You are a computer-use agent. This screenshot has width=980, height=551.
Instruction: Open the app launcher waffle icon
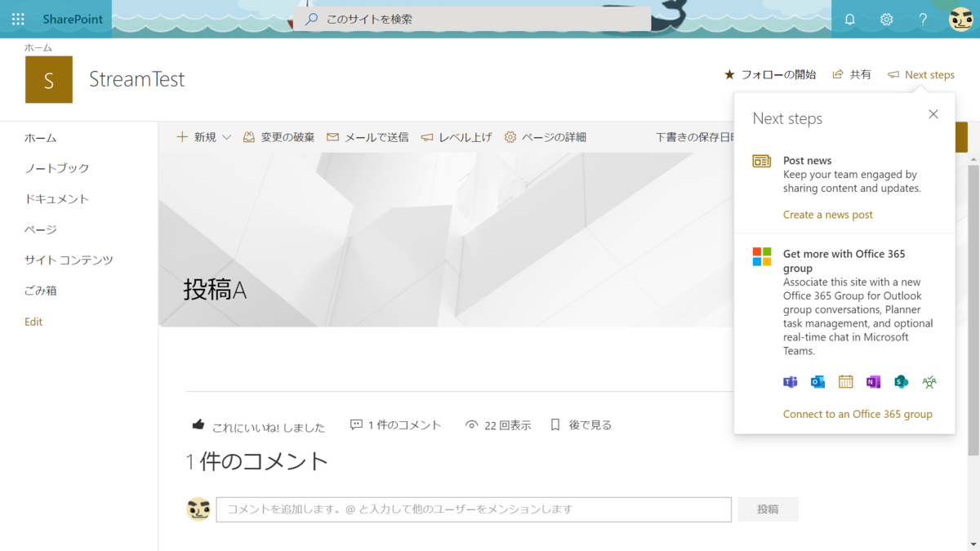[x=18, y=19]
